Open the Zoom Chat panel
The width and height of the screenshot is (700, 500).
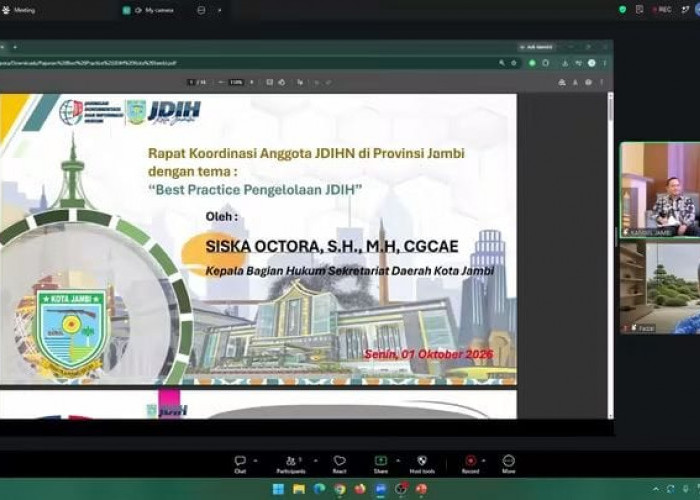pyautogui.click(x=240, y=465)
